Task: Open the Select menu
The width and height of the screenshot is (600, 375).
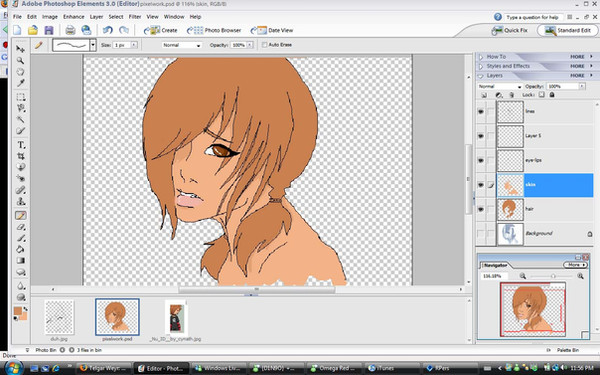Action: 116,17
